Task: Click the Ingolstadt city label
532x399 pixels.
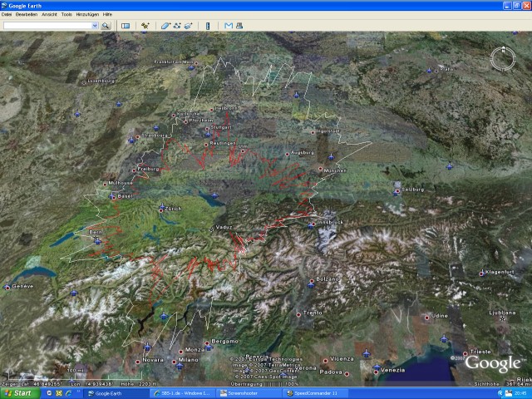Action: [328, 131]
